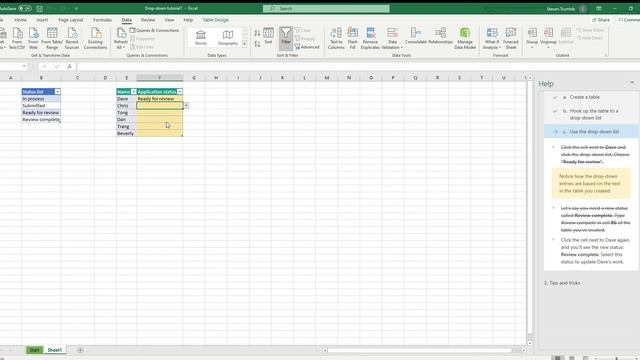
Task: Click Advanced filter option
Action: click(x=307, y=47)
